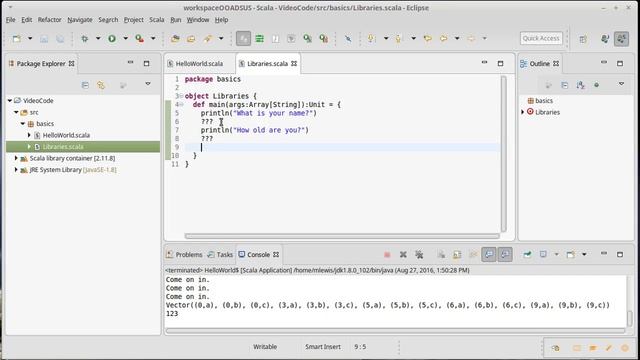Screen dimensions: 640x360
Task: Open the Package Explorer view menu arrow
Action: click(x=148, y=84)
